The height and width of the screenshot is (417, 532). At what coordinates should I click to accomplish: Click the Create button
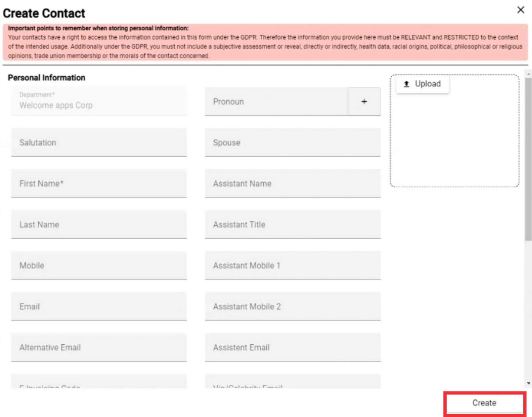click(x=484, y=403)
